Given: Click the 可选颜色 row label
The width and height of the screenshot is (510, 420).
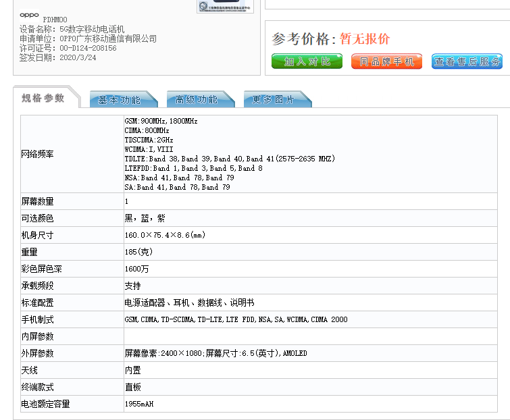Looking at the screenshot, I should [x=37, y=219].
